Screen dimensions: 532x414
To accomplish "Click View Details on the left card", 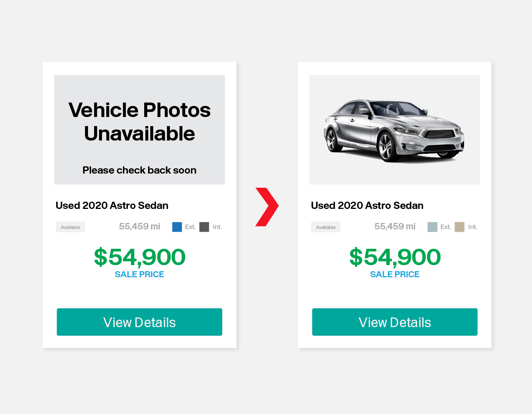I will click(140, 322).
